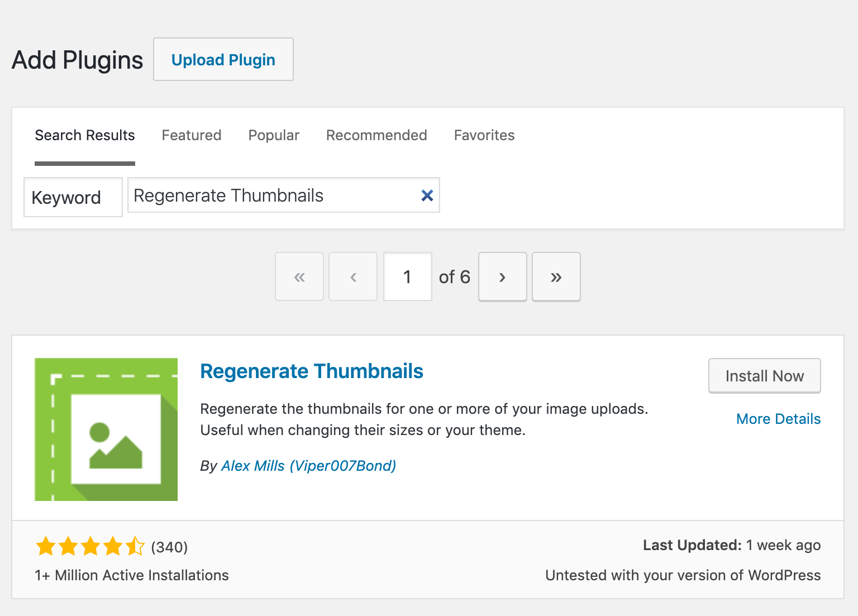Open More Details for the plugin
Viewport: 858px width, 616px height.
pyautogui.click(x=778, y=419)
